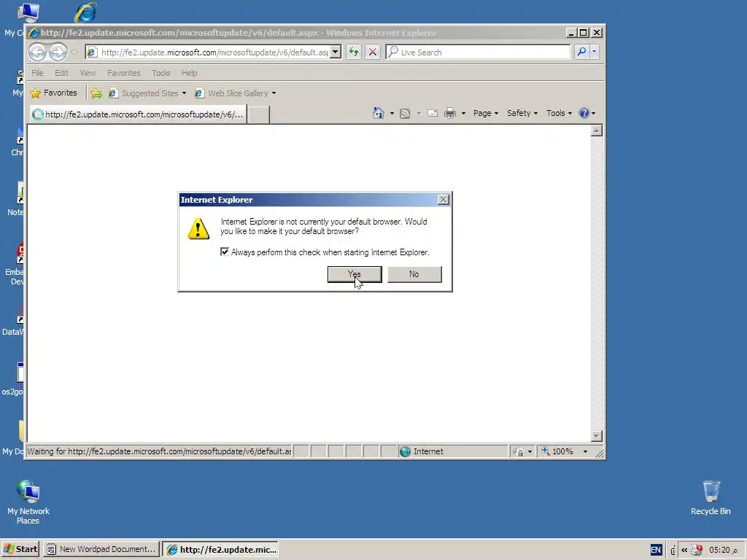Expand Suggested Sites dropdown arrow
The width and height of the screenshot is (747, 560).
pos(184,93)
